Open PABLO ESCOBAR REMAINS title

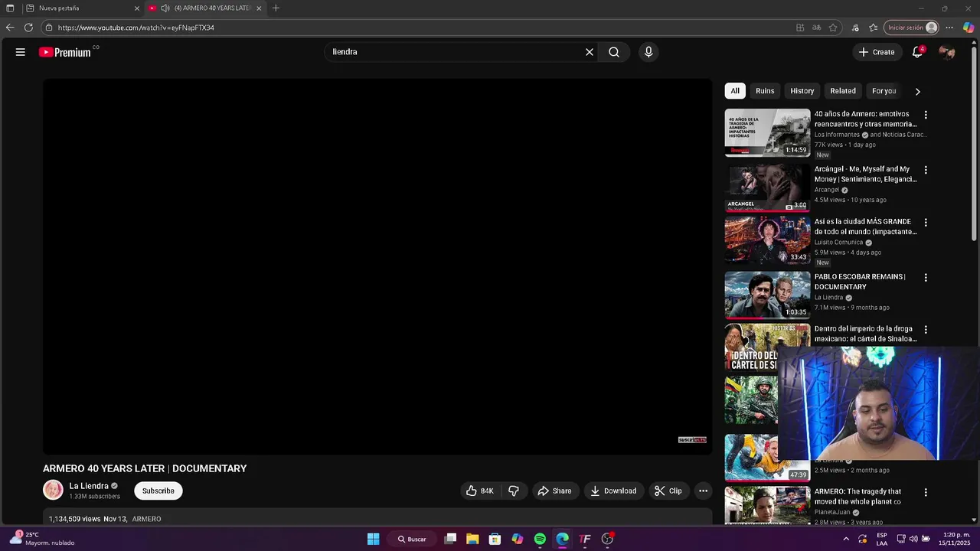pos(860,282)
